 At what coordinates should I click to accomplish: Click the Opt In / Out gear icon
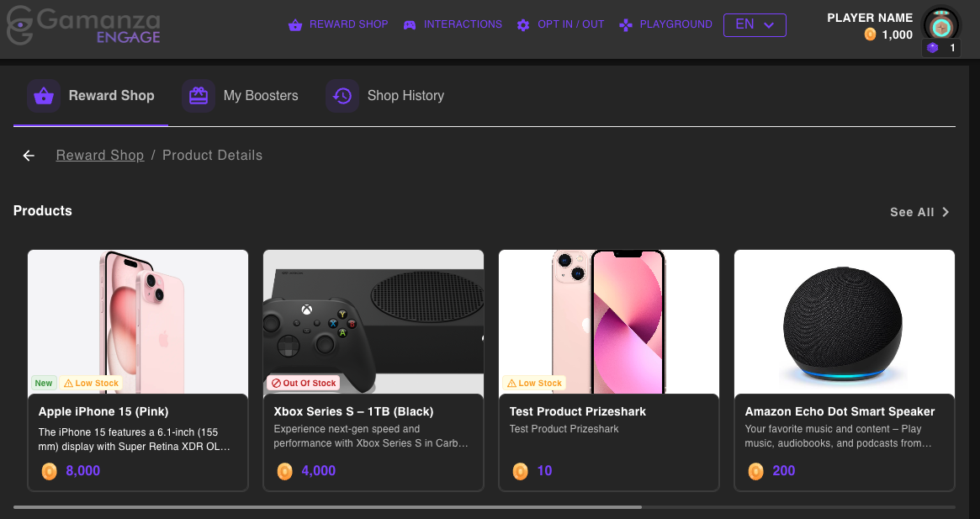click(x=523, y=25)
